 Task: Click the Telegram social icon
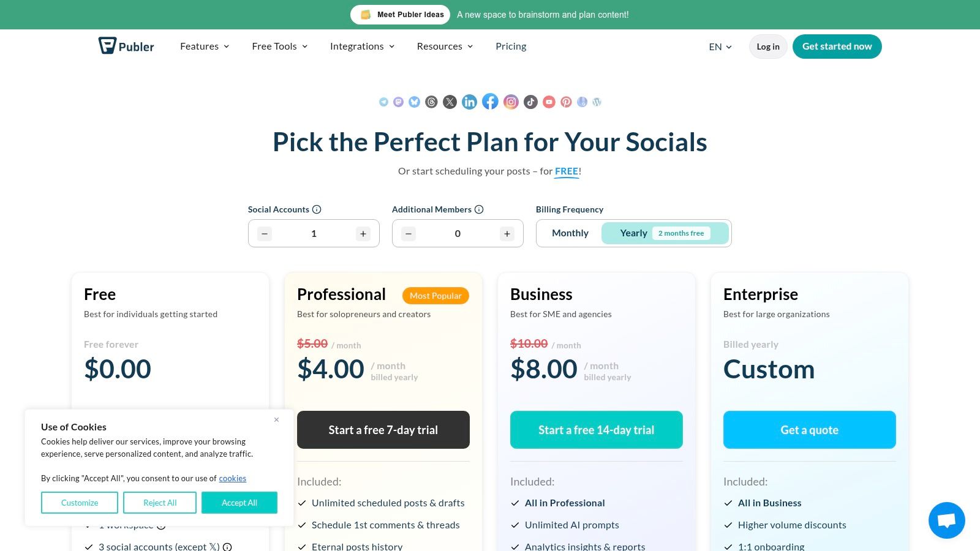tap(384, 102)
